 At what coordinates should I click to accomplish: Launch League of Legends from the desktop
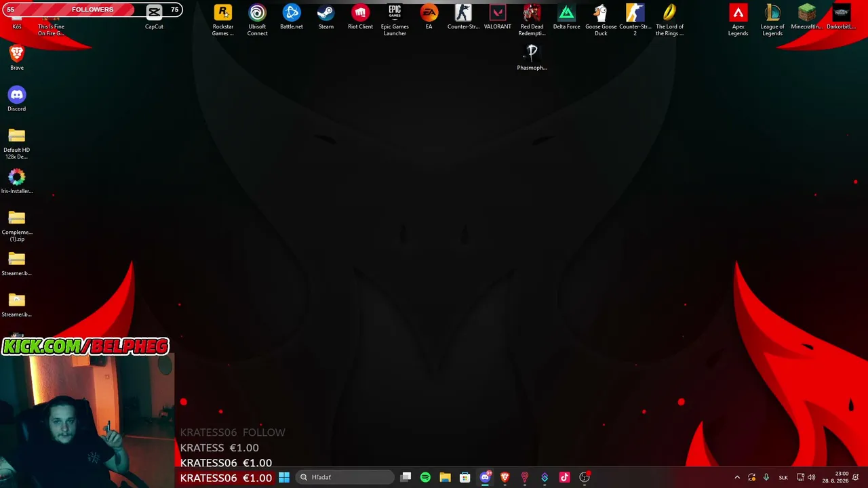772,20
